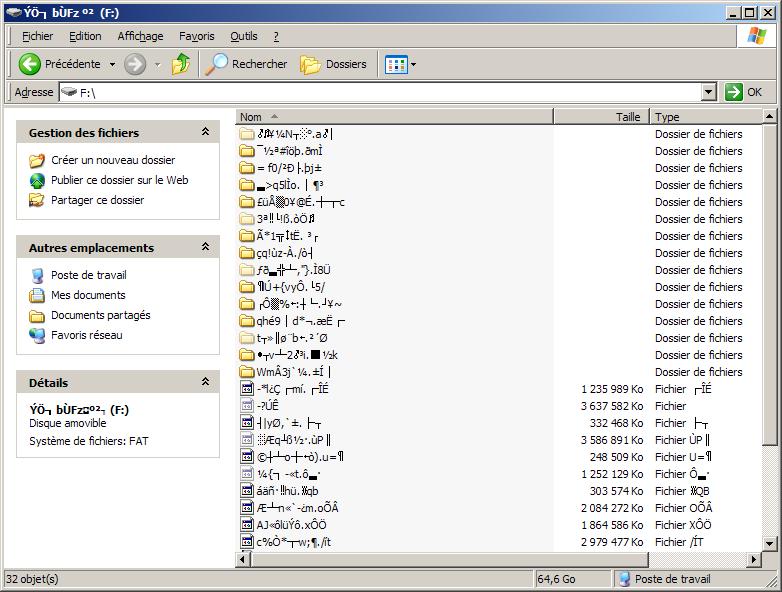This screenshot has width=782, height=592.
Task: Click the folder icon of WmÂ3j folder
Action: 246,372
